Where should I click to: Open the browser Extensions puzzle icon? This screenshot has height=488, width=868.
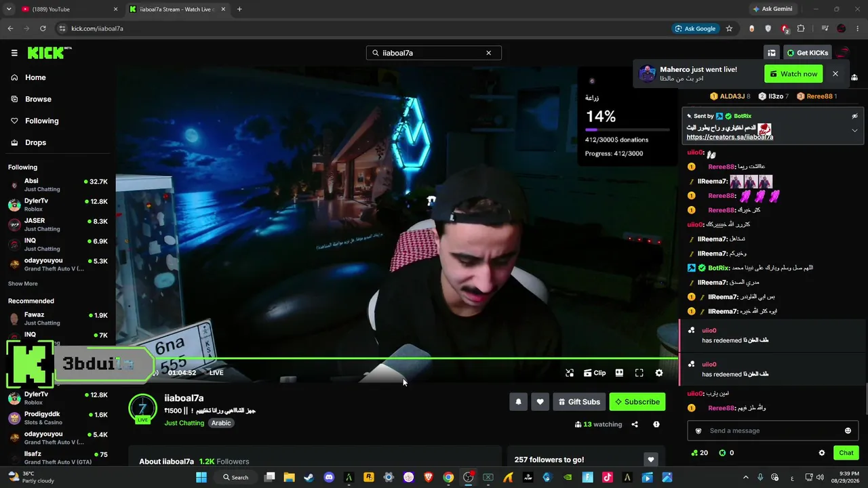(x=801, y=28)
